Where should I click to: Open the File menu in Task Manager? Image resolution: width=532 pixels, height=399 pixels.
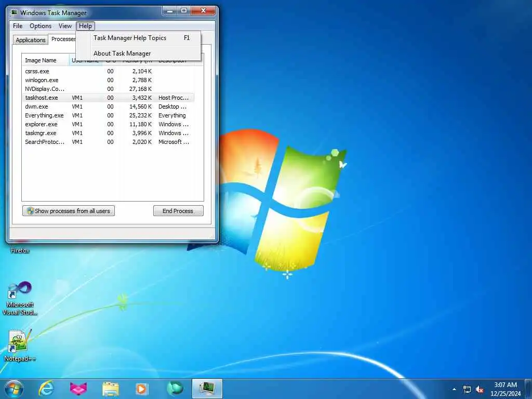click(x=18, y=26)
